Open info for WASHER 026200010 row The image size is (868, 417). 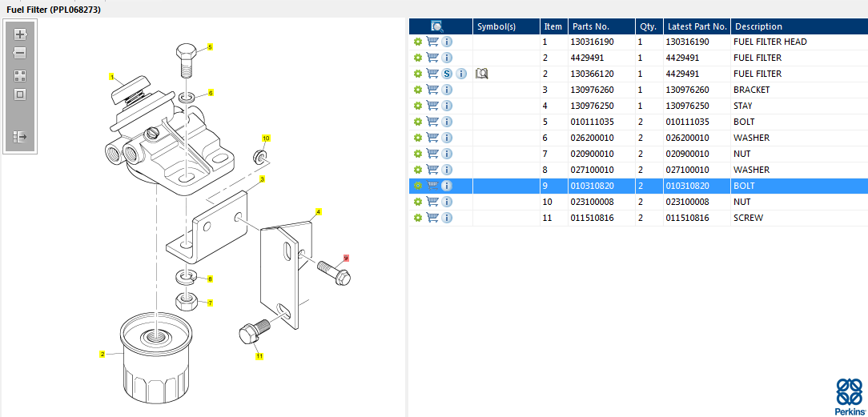[448, 138]
